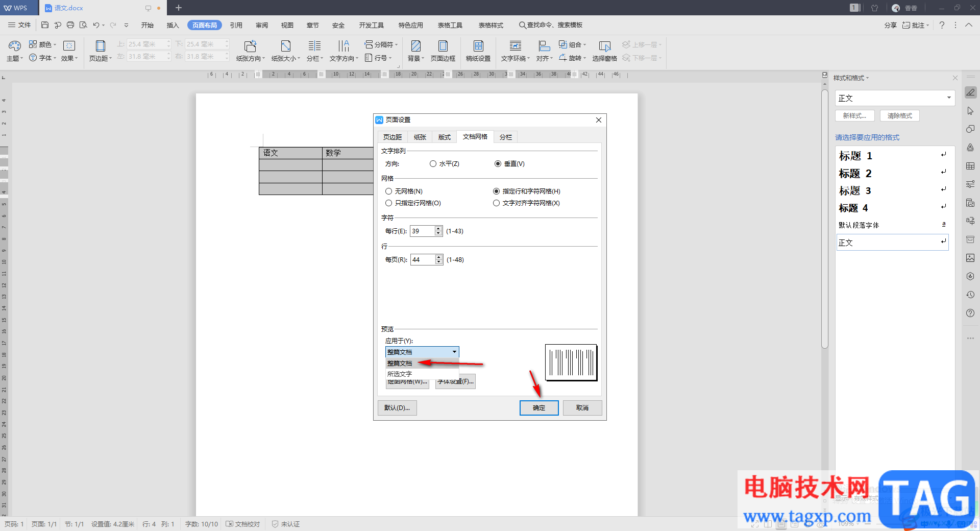
Task: Click the 默认(D)... default button
Action: pos(397,407)
